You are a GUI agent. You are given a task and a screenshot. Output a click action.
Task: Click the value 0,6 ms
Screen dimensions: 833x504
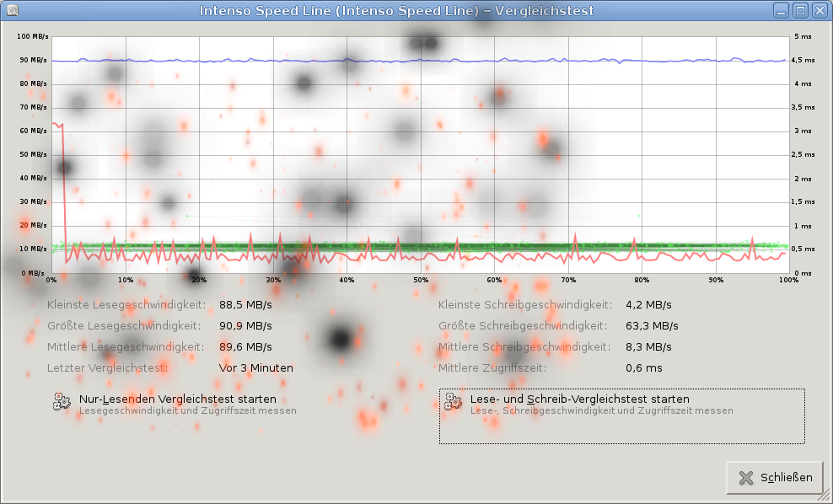click(644, 367)
